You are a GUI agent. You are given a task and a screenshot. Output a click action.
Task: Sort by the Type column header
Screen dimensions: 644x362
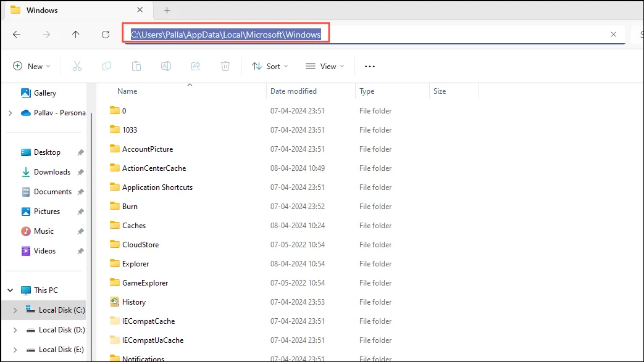[367, 91]
